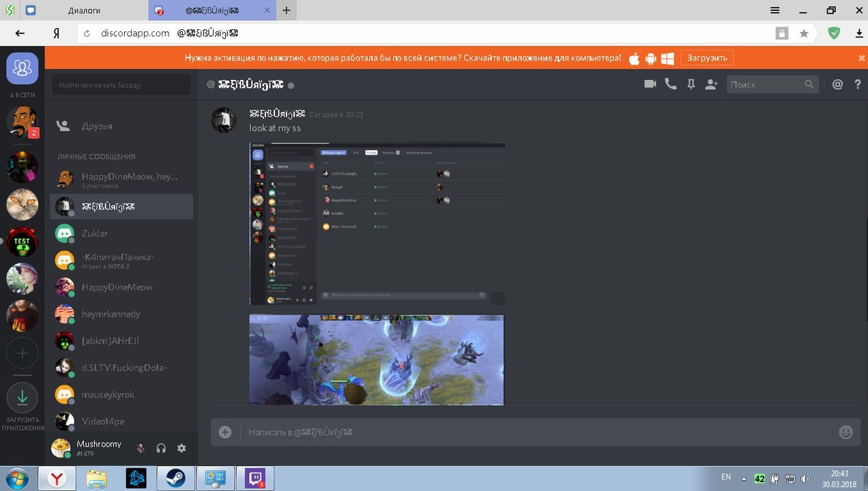
Task: Open user settings gear
Action: [x=182, y=448]
